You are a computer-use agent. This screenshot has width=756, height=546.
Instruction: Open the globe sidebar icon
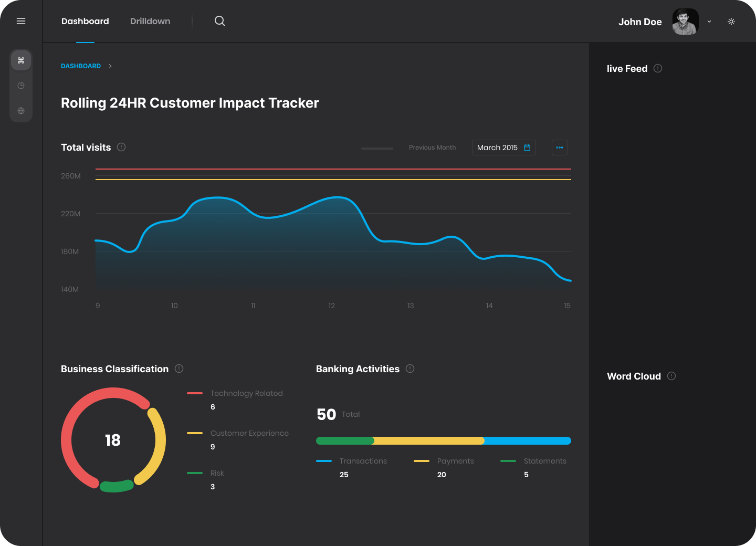[x=21, y=111]
